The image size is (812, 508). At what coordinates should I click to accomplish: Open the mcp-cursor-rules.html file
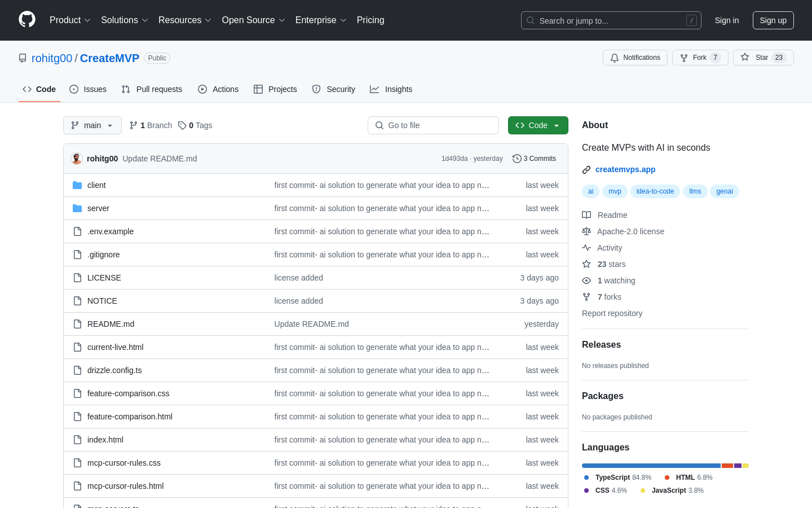tap(125, 486)
